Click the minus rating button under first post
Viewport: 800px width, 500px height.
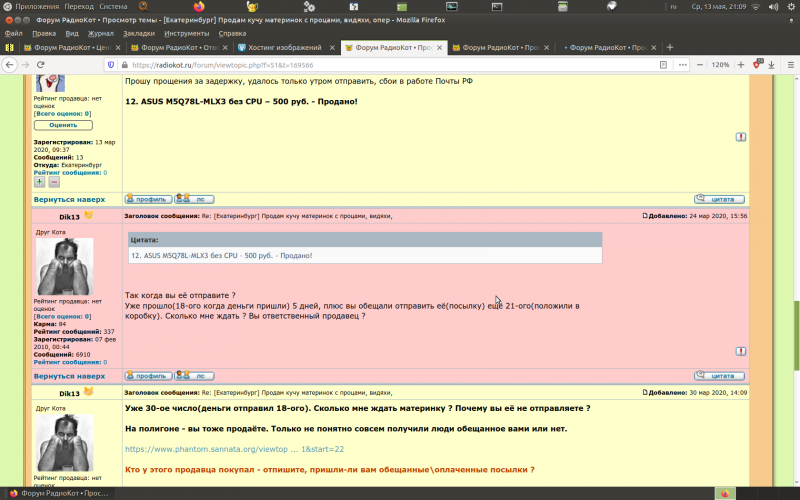[54, 181]
